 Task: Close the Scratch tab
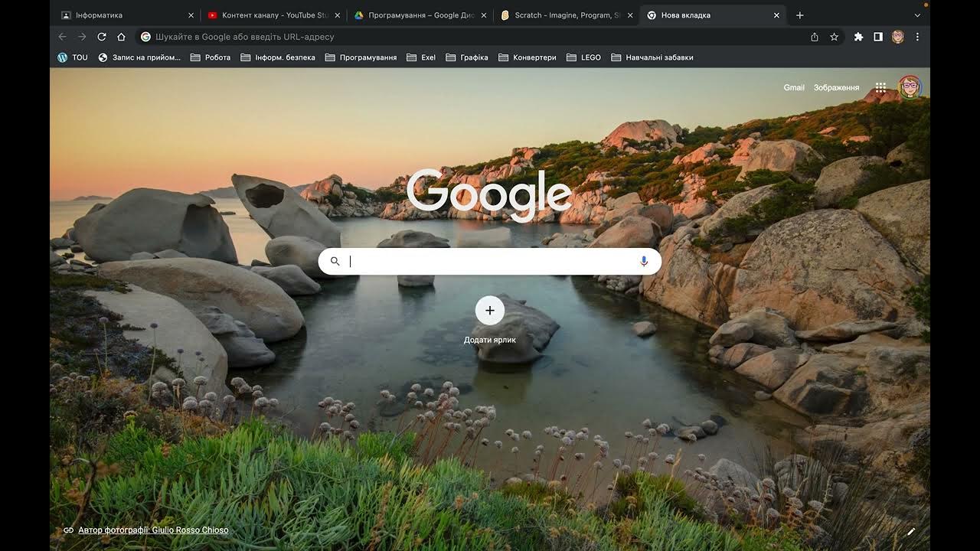[x=630, y=15]
